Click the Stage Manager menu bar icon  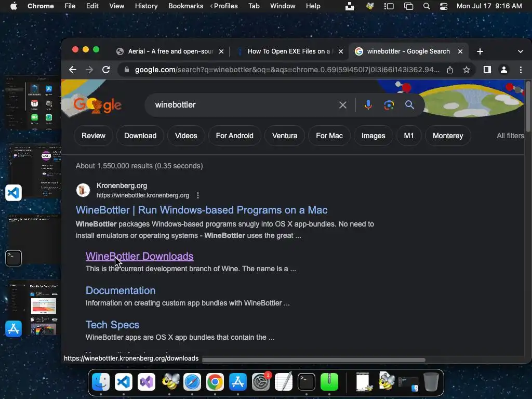point(389,6)
